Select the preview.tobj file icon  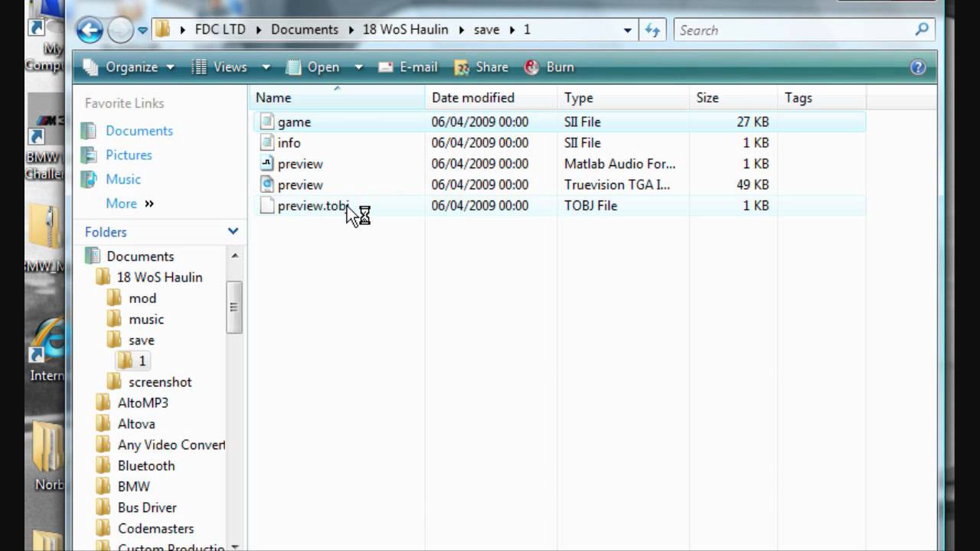coord(266,205)
